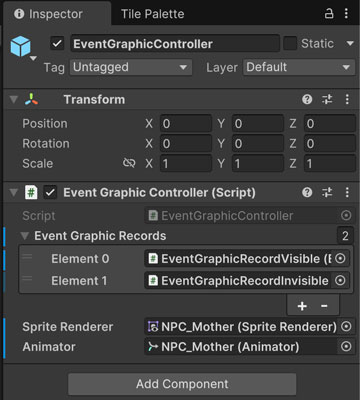Open the Tag dropdown showing Untagged
This screenshot has height=400, width=360.
click(x=131, y=67)
